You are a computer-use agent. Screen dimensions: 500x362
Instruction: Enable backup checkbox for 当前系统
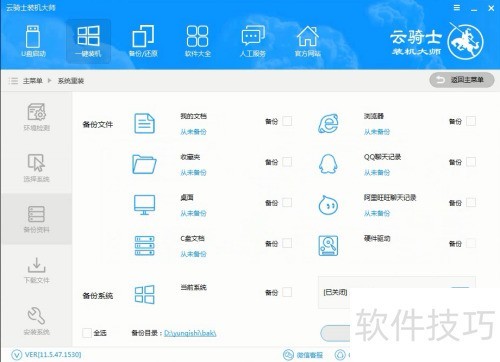coord(287,292)
